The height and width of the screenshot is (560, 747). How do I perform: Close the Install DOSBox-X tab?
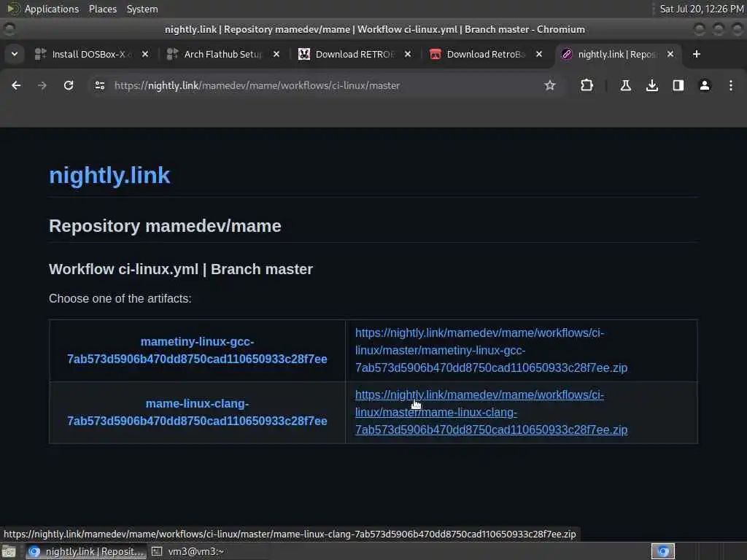[145, 54]
